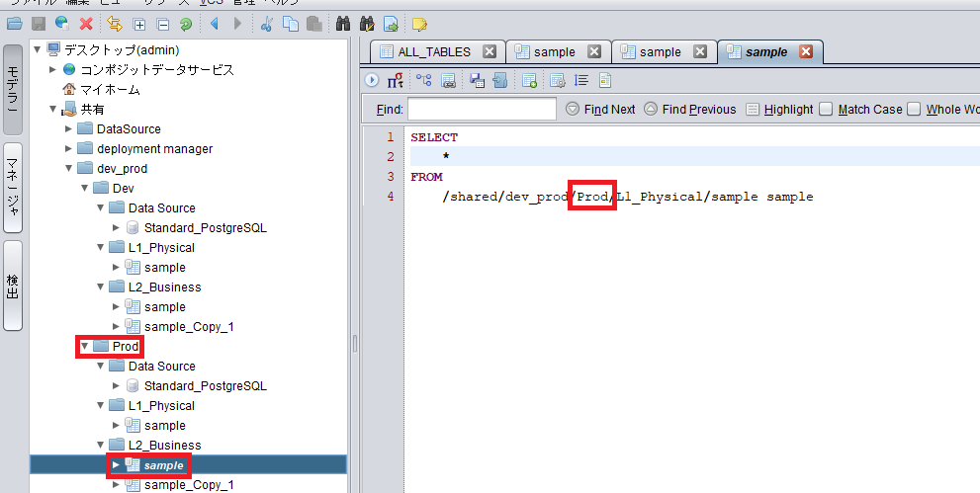Click the Highlight button
Image resolution: width=980 pixels, height=493 pixels.
point(780,110)
